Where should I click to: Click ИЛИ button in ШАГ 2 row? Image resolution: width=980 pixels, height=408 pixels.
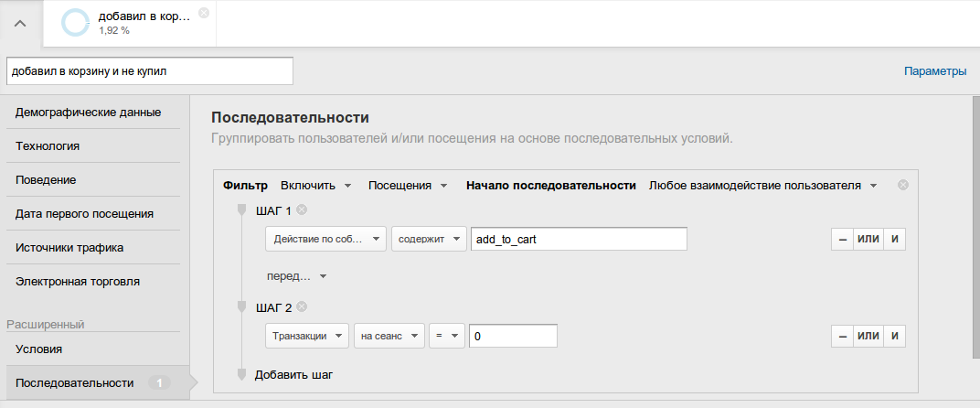[868, 336]
